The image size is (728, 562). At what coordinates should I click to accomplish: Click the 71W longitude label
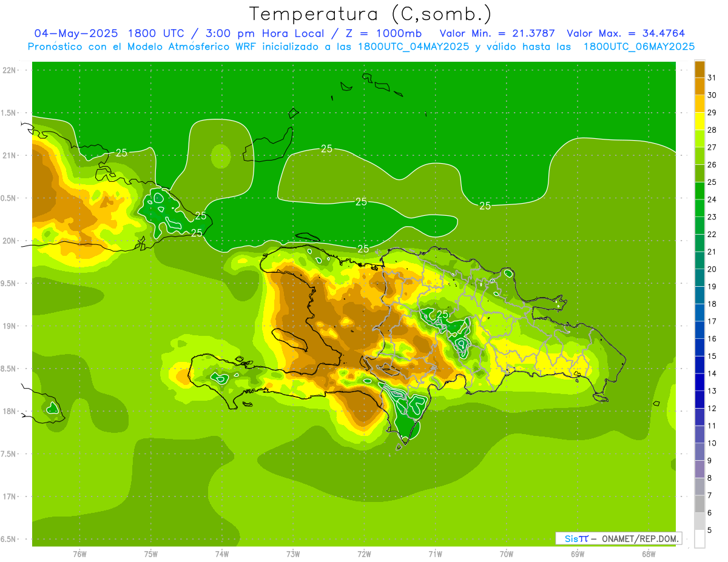click(436, 554)
